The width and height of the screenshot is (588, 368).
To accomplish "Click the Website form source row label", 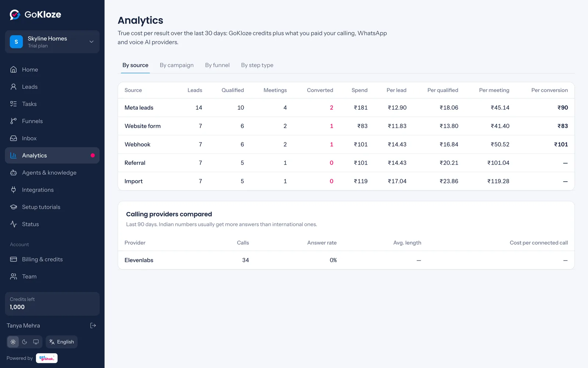I will click(143, 126).
